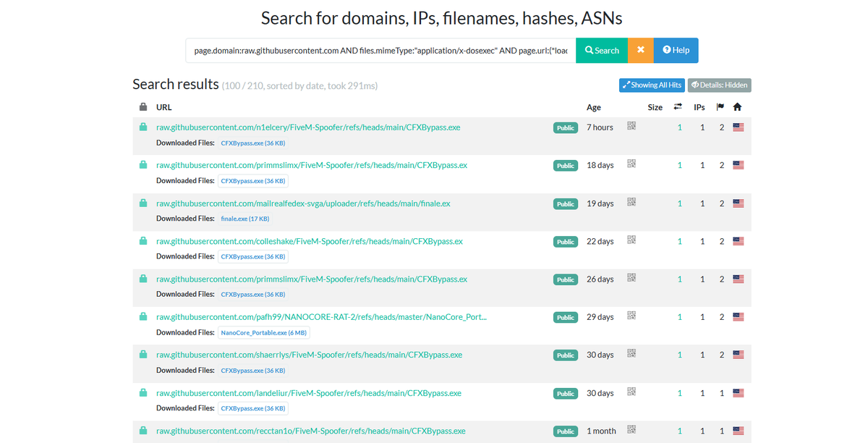Viewport: 868px width, 443px height.
Task: Click the QR code icon in the 7 hours row
Action: coord(631,126)
